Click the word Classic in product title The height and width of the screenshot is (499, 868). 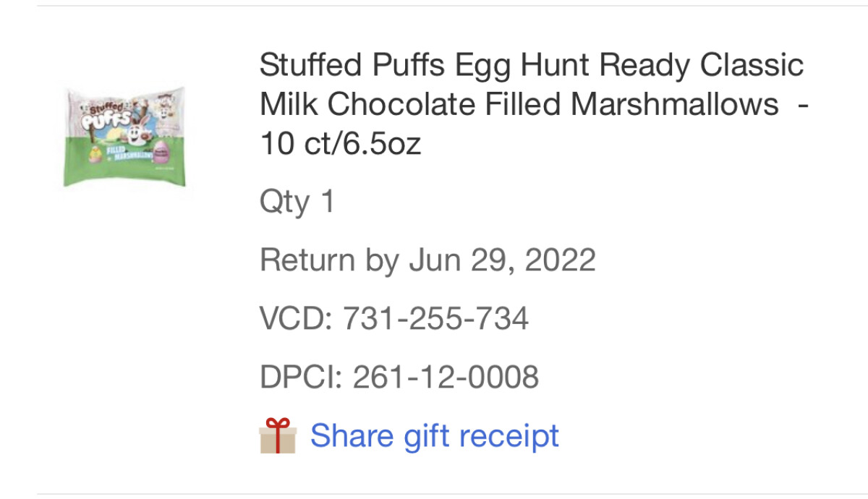click(x=752, y=65)
